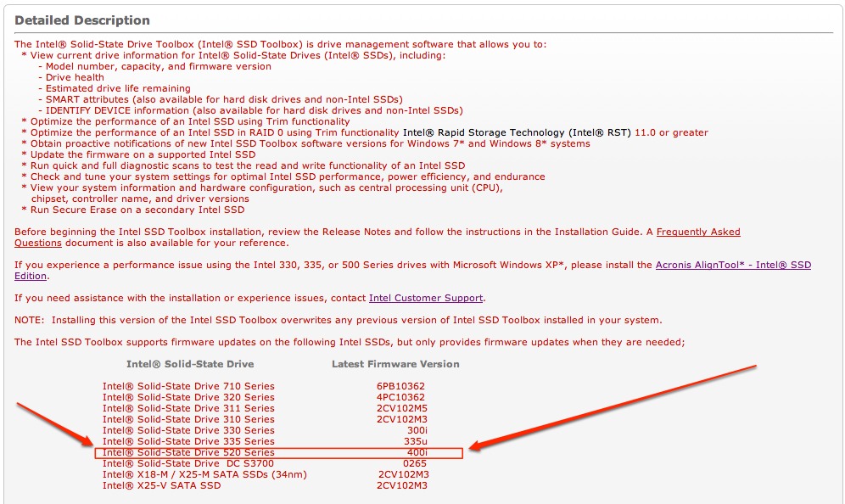This screenshot has width=845, height=504.
Task: Select Intel Solid-State Drive DC S3700 row
Action: pos(264,463)
